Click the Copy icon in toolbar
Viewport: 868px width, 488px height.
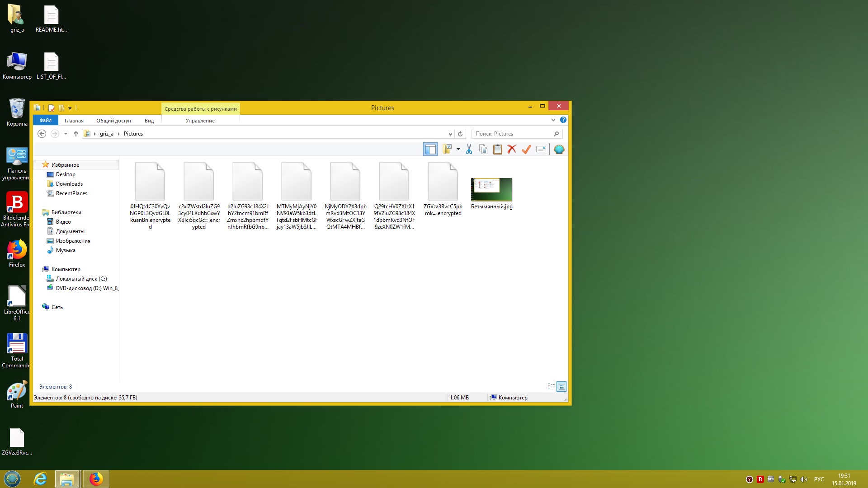click(x=483, y=149)
